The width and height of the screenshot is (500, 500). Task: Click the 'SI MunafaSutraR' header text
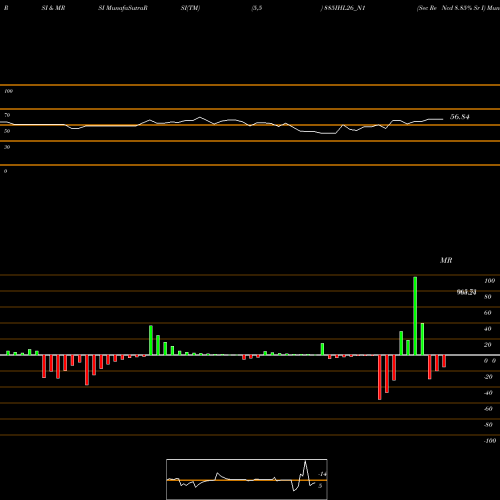pyautogui.click(x=123, y=8)
